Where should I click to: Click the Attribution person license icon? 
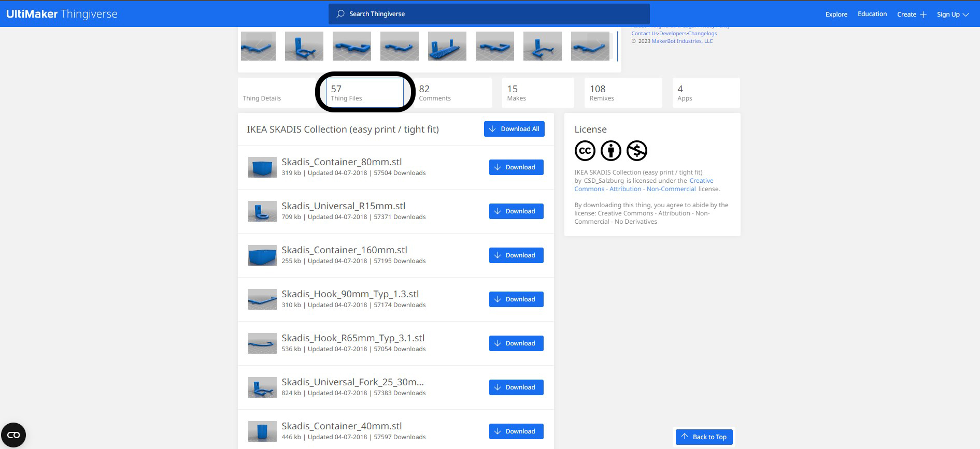coord(611,151)
